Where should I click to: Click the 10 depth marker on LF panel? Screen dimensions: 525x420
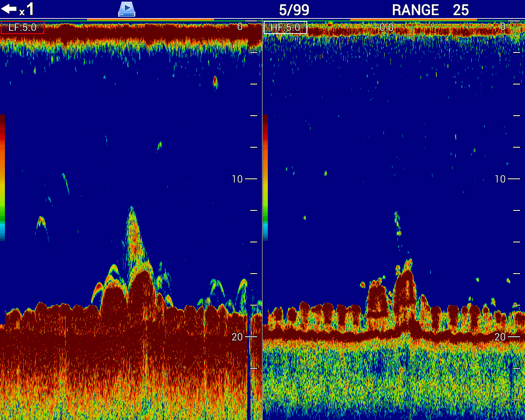coord(237,179)
